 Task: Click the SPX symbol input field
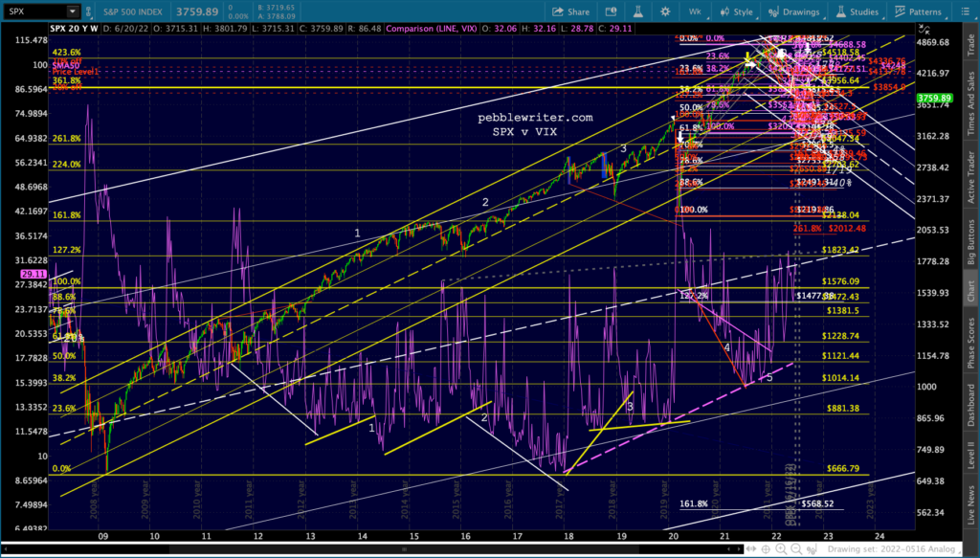pos(33,11)
